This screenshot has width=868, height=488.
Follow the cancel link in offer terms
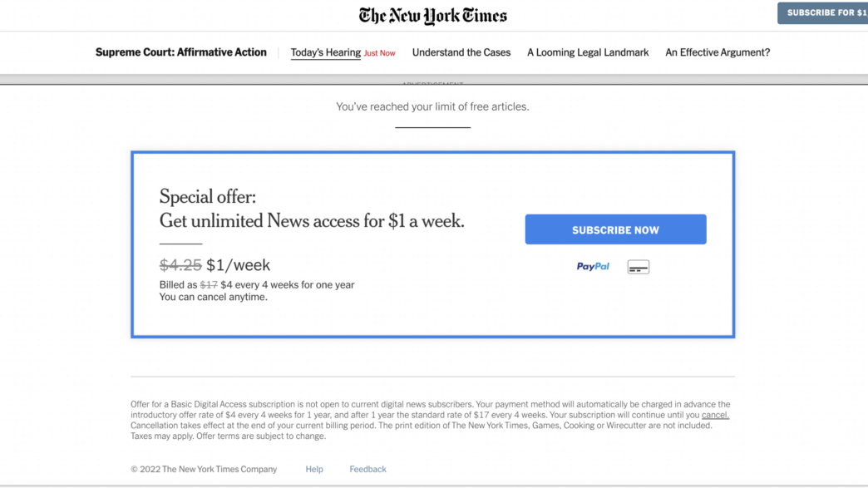pos(715,415)
